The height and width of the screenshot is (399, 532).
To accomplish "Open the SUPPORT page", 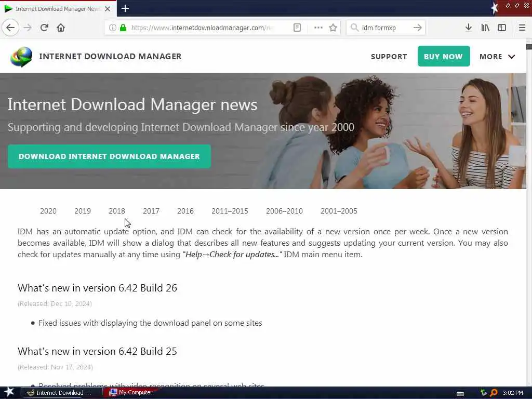I will point(389,57).
